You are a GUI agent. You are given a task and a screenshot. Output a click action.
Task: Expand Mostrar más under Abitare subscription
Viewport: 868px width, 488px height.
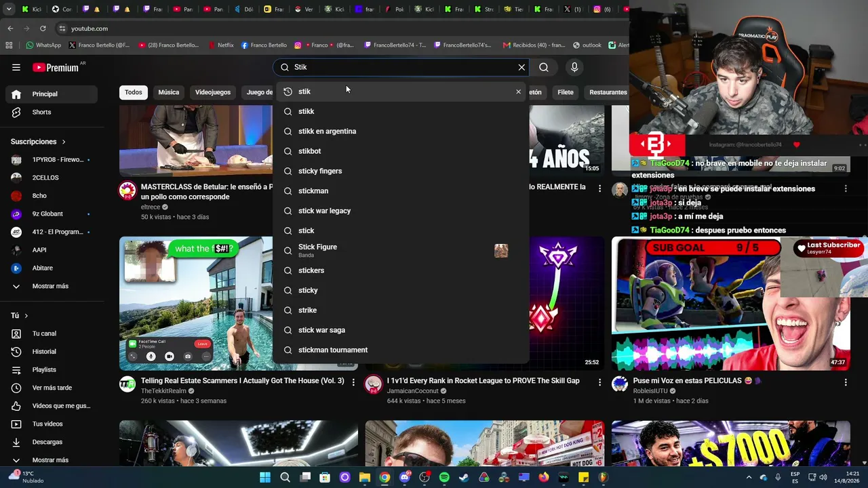click(x=53, y=286)
